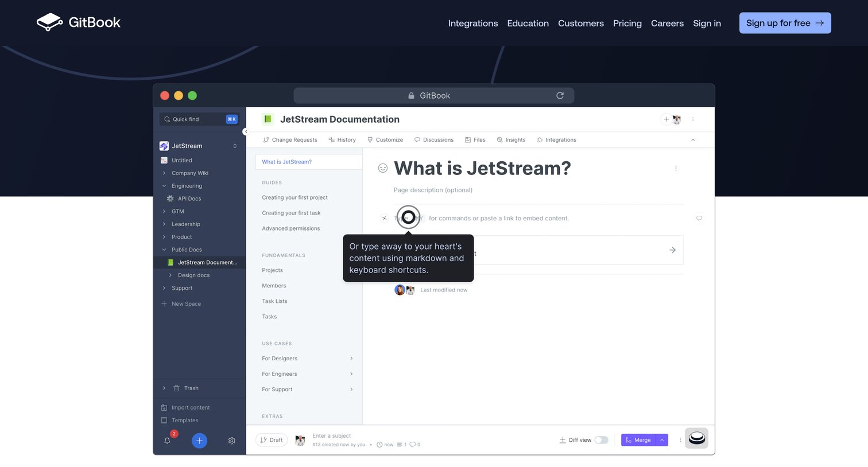Collapse the Public Docs collection

pyautogui.click(x=164, y=250)
